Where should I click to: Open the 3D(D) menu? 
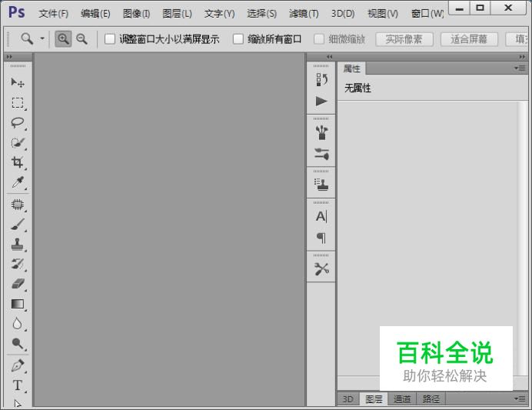[343, 14]
